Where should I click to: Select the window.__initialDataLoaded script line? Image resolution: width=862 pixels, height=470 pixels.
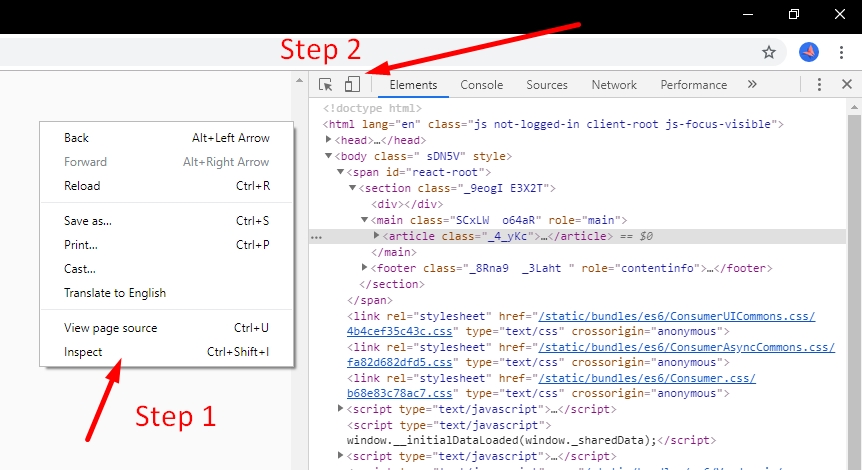pyautogui.click(x=531, y=440)
